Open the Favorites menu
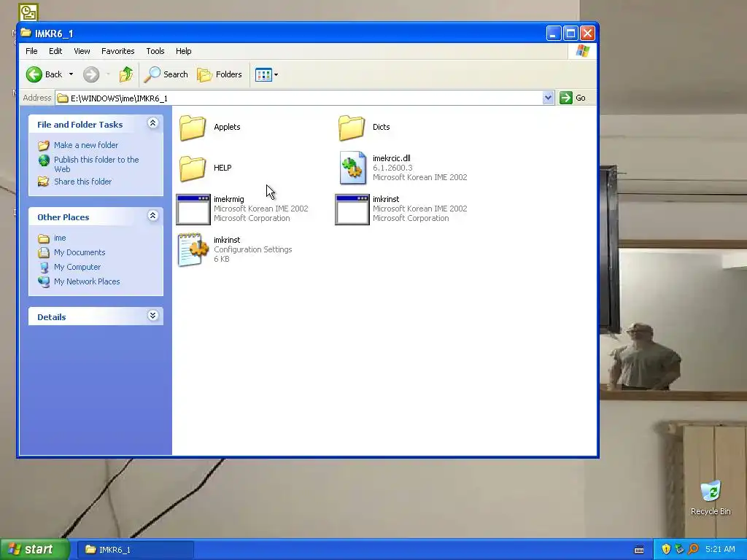Image resolution: width=747 pixels, height=560 pixels. point(117,51)
